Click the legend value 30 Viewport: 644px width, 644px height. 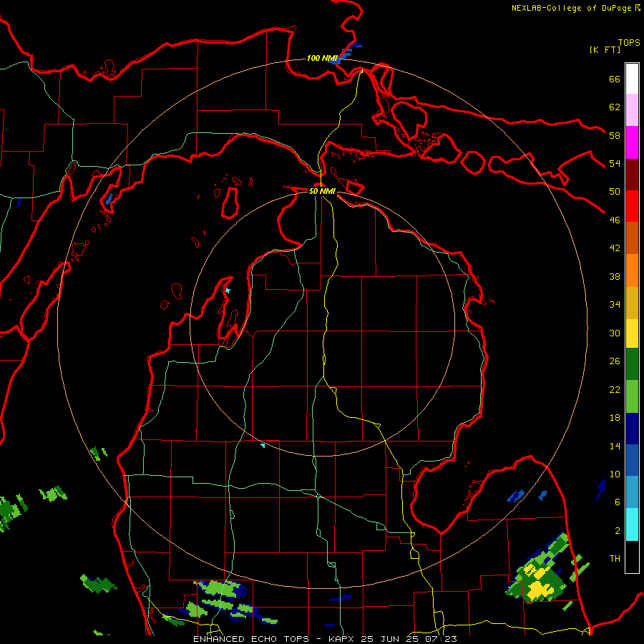(615, 333)
